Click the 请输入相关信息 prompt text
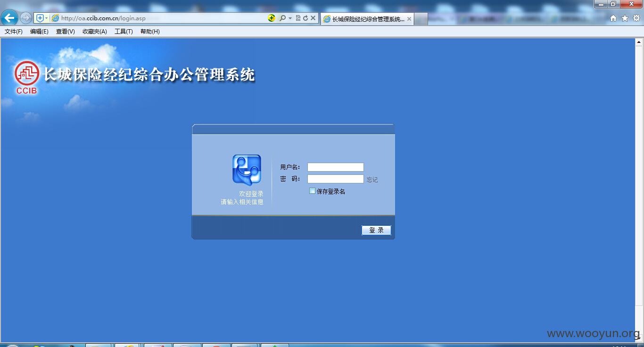This screenshot has width=644, height=347. 242,202
